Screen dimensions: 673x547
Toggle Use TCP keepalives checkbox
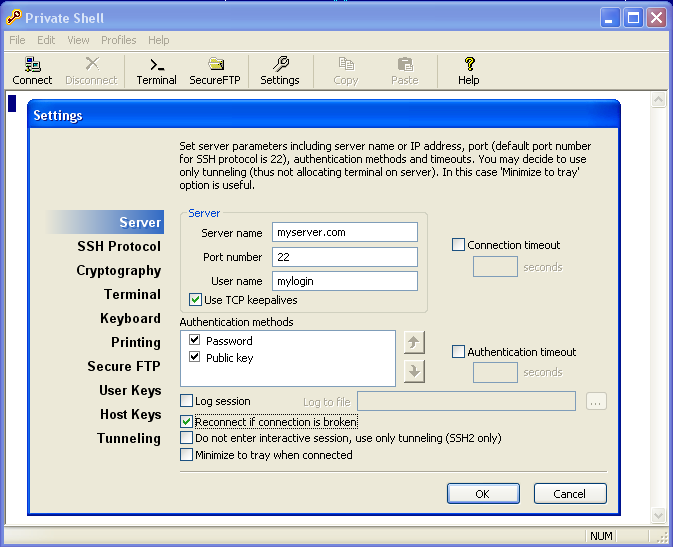pyautogui.click(x=195, y=299)
